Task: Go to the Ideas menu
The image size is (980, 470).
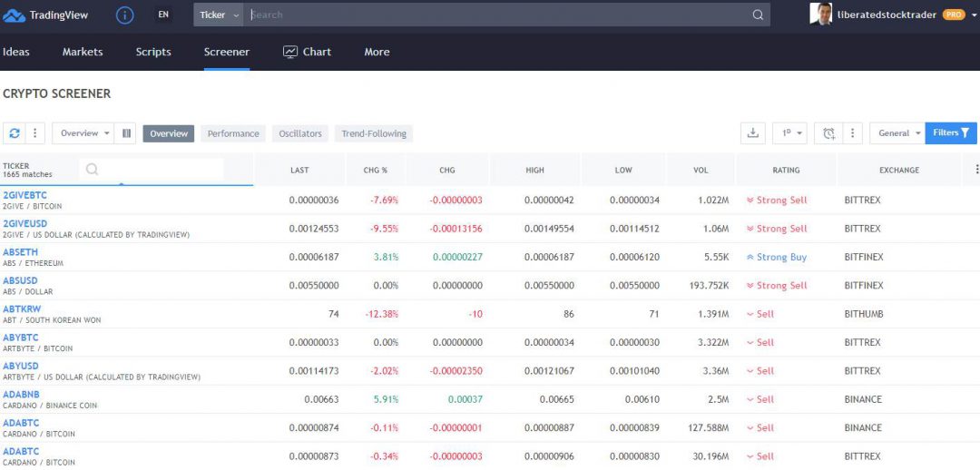Action: (16, 52)
